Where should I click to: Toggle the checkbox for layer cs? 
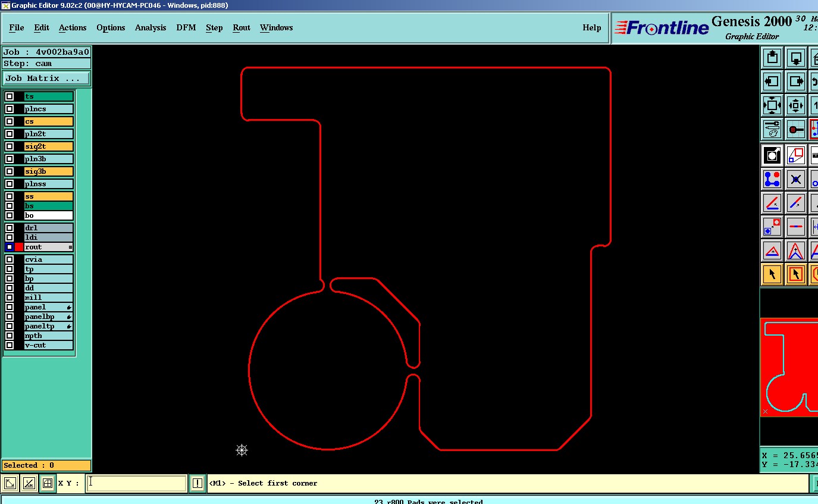pyautogui.click(x=10, y=121)
